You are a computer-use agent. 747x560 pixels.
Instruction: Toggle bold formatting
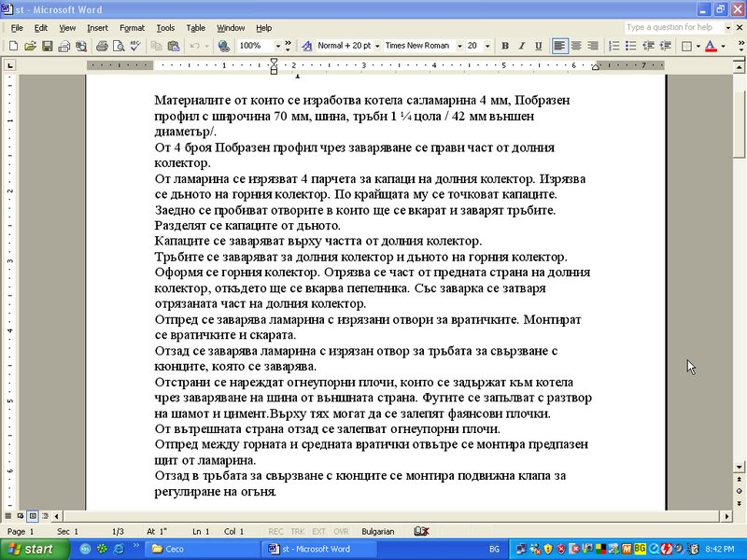[x=504, y=45]
